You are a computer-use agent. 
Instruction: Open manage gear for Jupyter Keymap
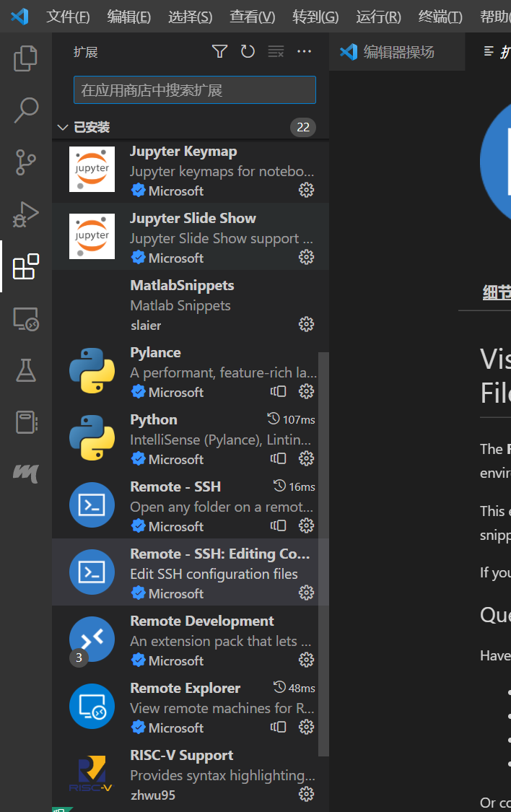[306, 190]
